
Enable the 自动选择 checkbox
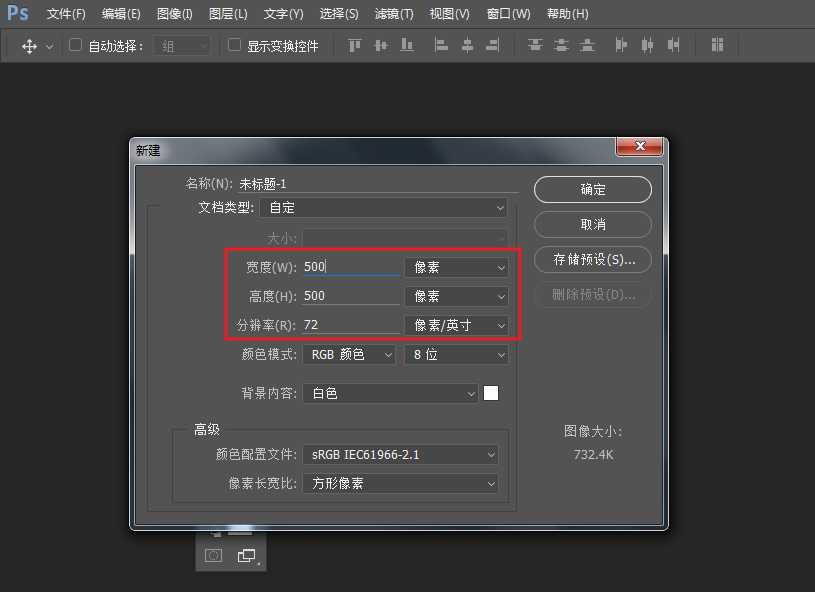pyautogui.click(x=75, y=45)
